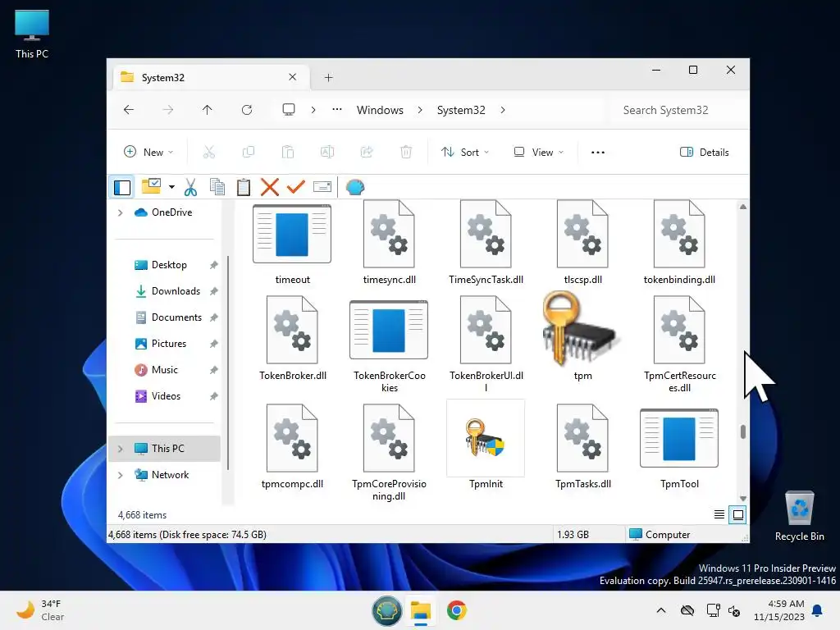
Task: Add a new tab with plus button
Action: [328, 78]
